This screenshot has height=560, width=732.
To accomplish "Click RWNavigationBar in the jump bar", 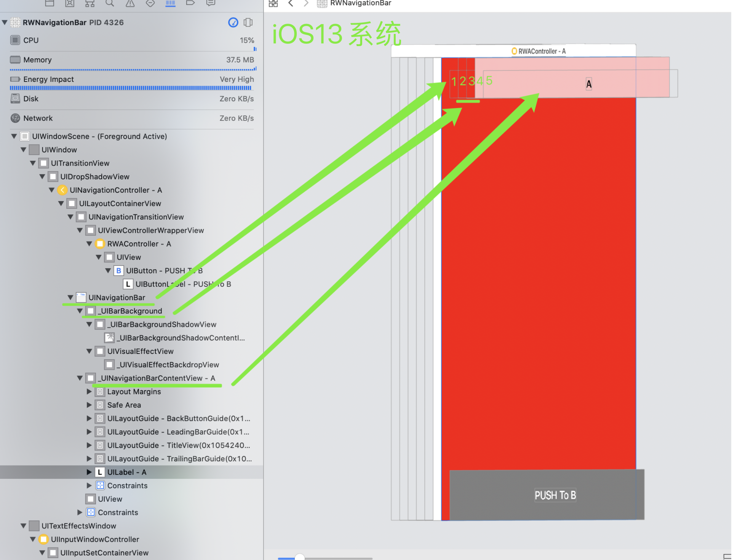I will [x=360, y=3].
